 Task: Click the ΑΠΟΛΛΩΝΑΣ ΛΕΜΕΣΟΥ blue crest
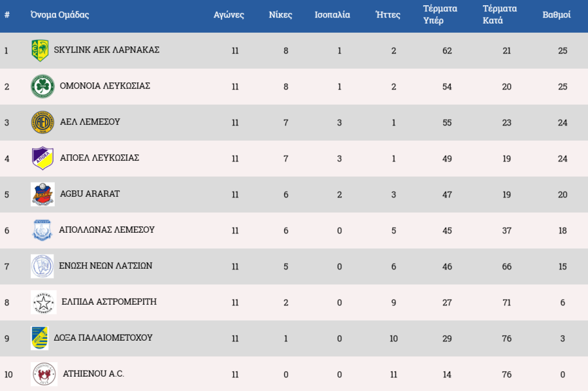pyautogui.click(x=42, y=230)
